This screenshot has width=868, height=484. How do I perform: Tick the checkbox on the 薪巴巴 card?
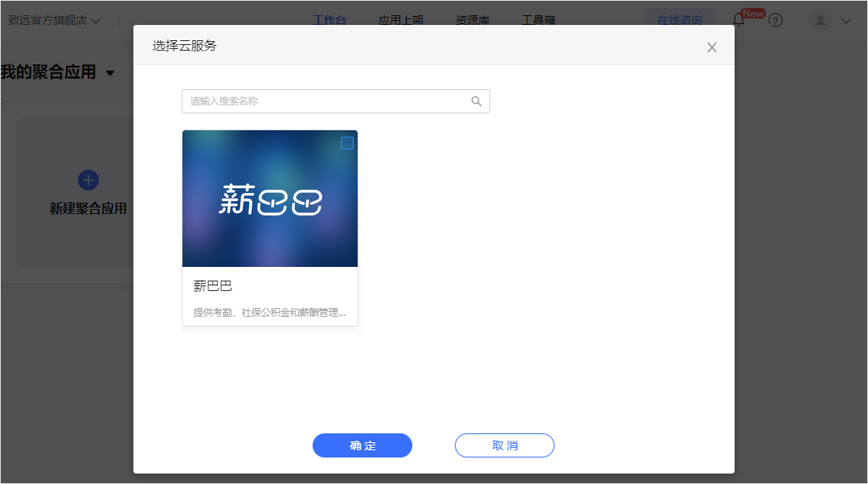pyautogui.click(x=347, y=143)
